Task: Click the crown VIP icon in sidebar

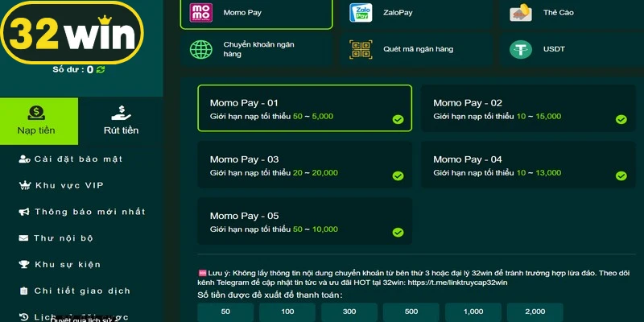Action: click(25, 186)
